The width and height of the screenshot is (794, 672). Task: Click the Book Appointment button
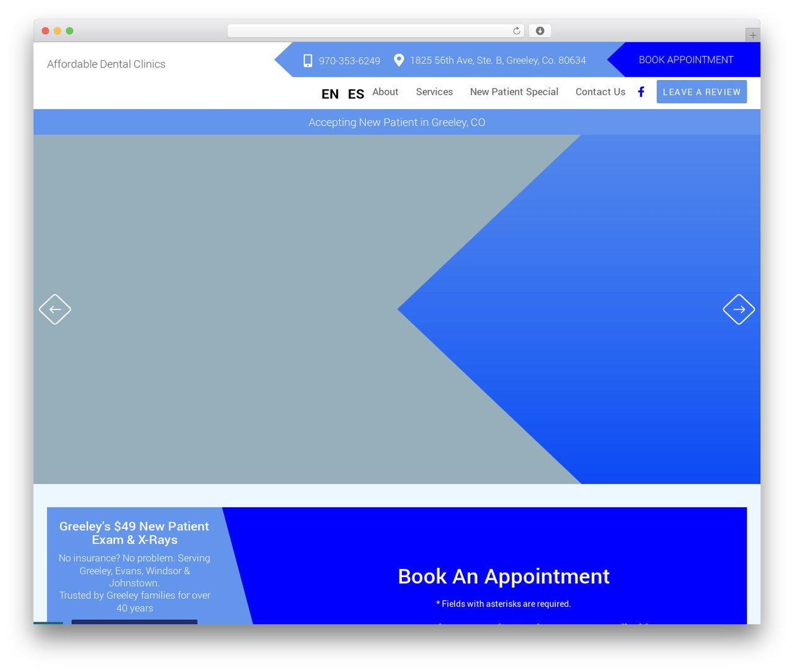pos(686,60)
